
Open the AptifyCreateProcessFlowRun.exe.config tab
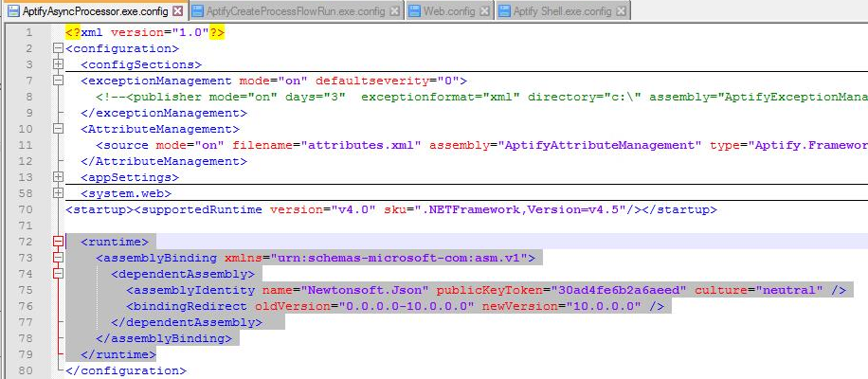coord(295,10)
